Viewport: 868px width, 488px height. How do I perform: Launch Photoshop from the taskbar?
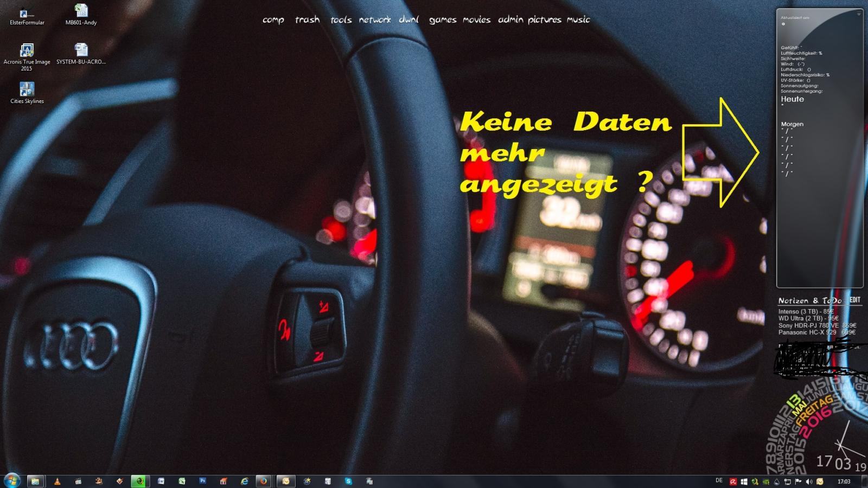[x=202, y=481]
